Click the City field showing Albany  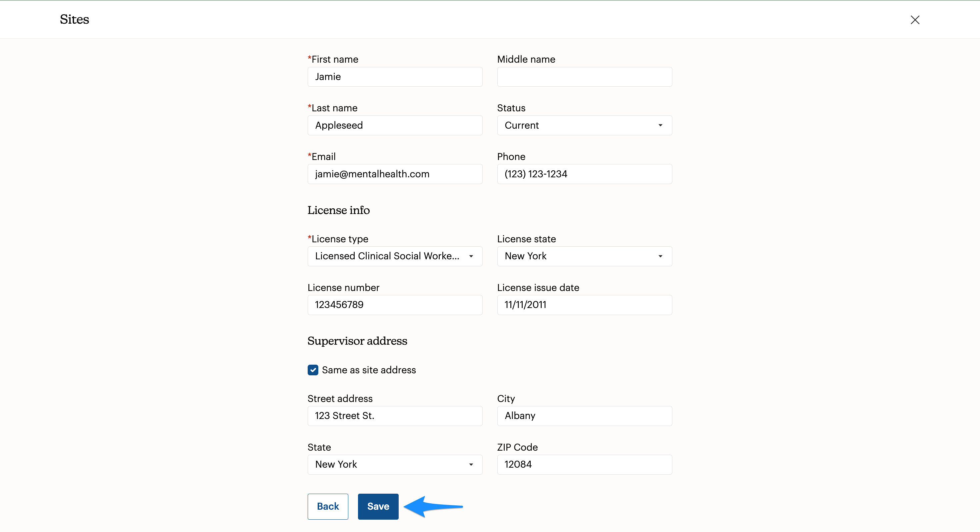point(584,416)
